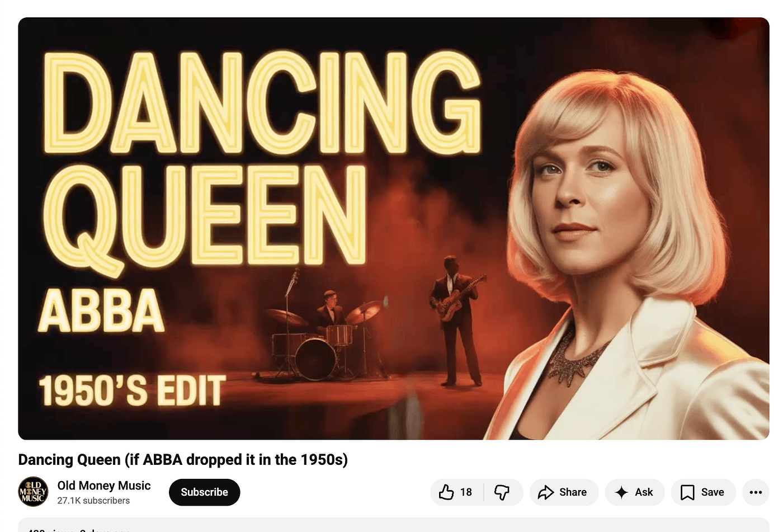Subscribe to Old Money Music
This screenshot has width=783, height=532.
coord(204,492)
